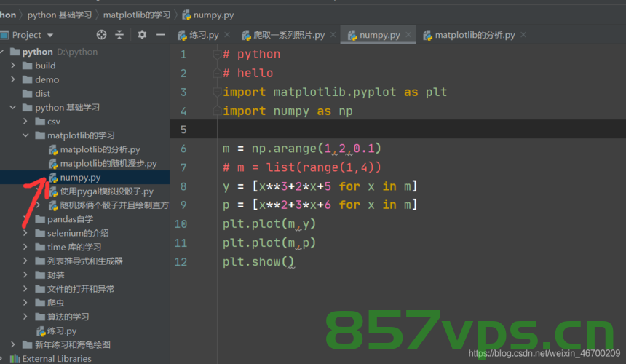Expand the 封装 folder
Image resolution: width=626 pixels, height=364 pixels.
tap(25, 275)
